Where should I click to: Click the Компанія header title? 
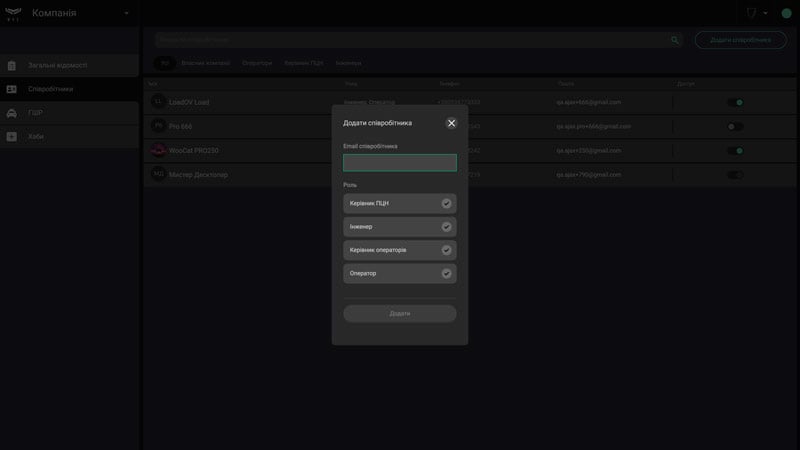tap(54, 13)
